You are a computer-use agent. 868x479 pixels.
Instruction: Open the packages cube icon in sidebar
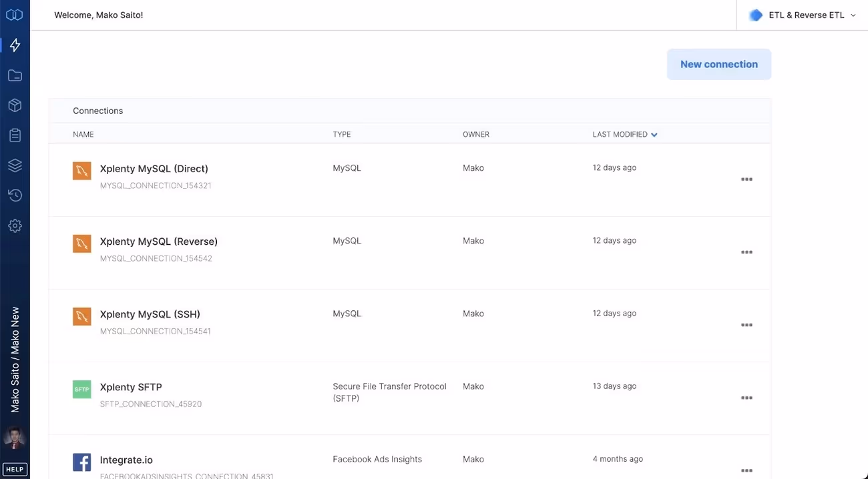coord(15,105)
